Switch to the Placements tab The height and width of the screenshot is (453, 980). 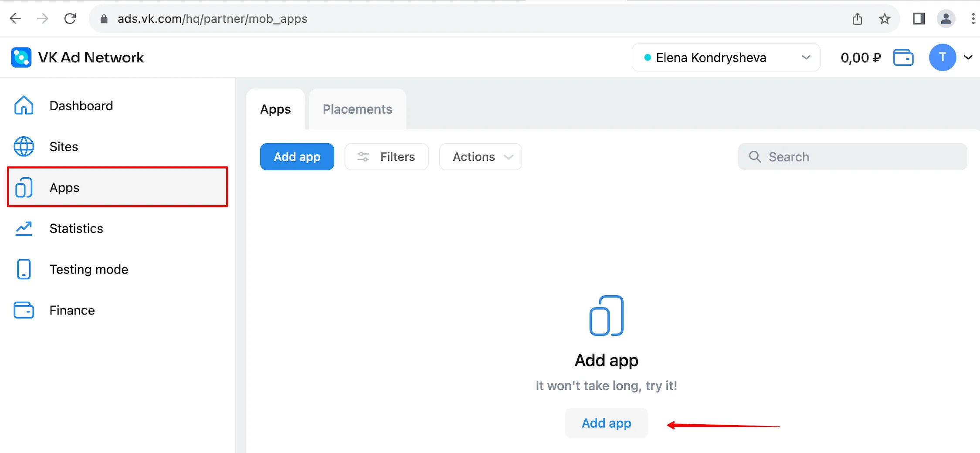point(357,109)
